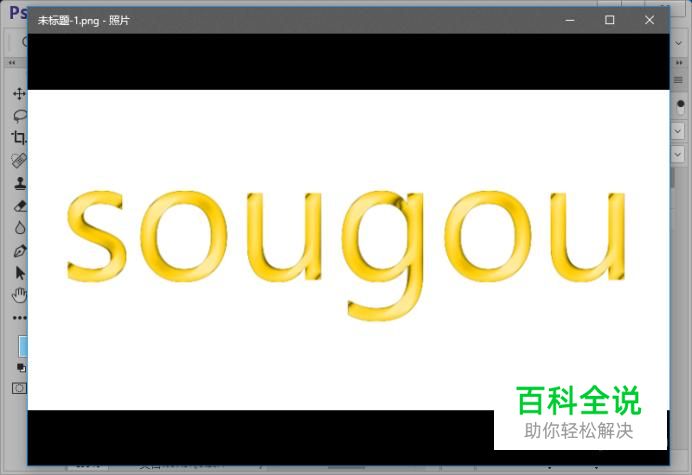Select the Path Selection arrow tool
Screen dimensions: 692x475
click(x=20, y=273)
